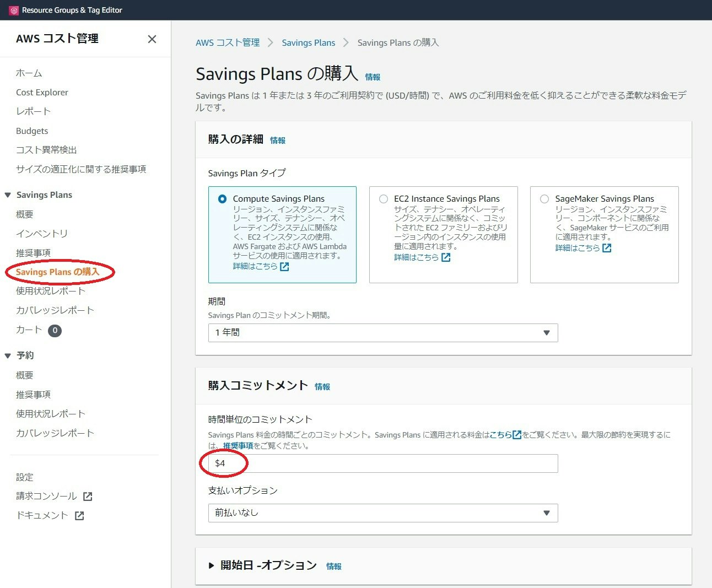712x588 pixels.
Task: Expand the 開始日 -オプション section
Action: coord(211,565)
